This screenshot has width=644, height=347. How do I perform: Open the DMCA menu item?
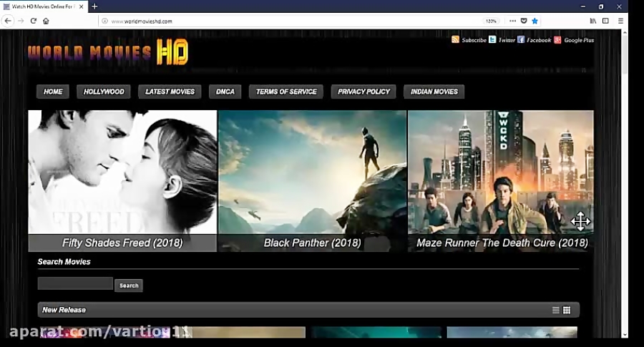coord(225,92)
